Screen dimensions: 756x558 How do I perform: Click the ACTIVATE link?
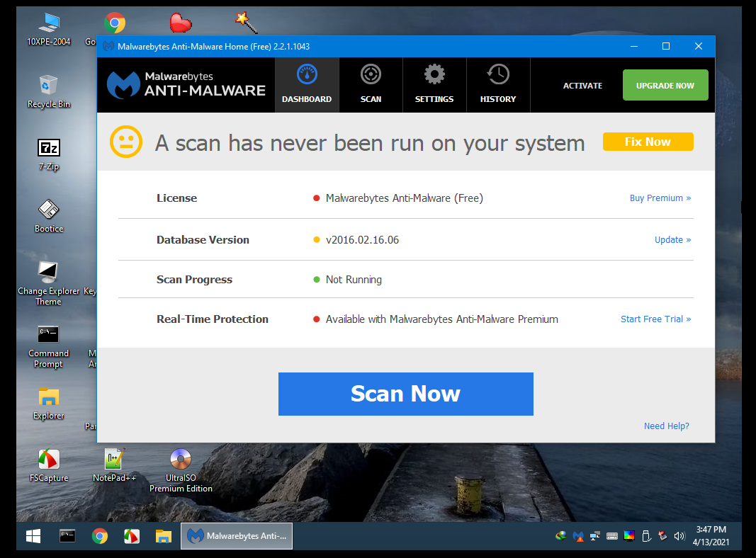(582, 85)
